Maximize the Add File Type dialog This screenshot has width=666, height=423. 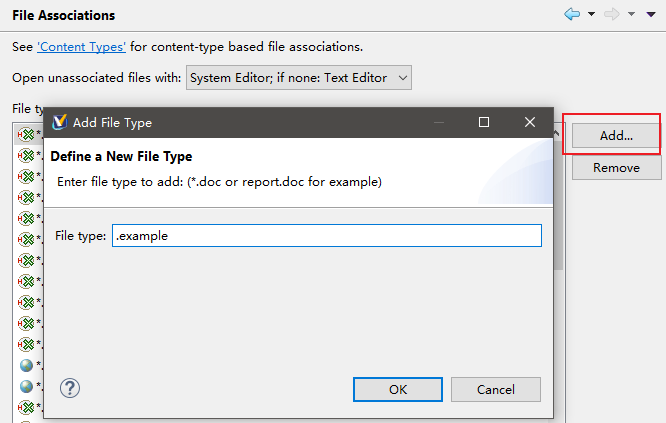tap(484, 122)
